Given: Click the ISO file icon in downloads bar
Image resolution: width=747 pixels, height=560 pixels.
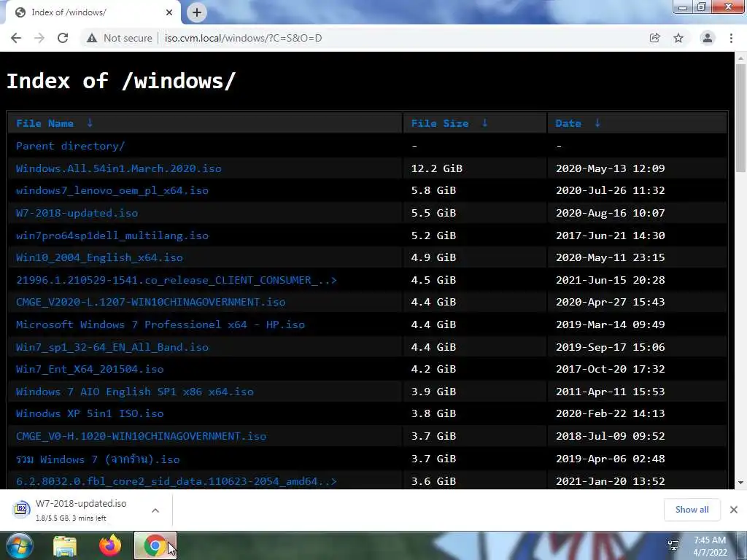Looking at the screenshot, I should coord(21,509).
